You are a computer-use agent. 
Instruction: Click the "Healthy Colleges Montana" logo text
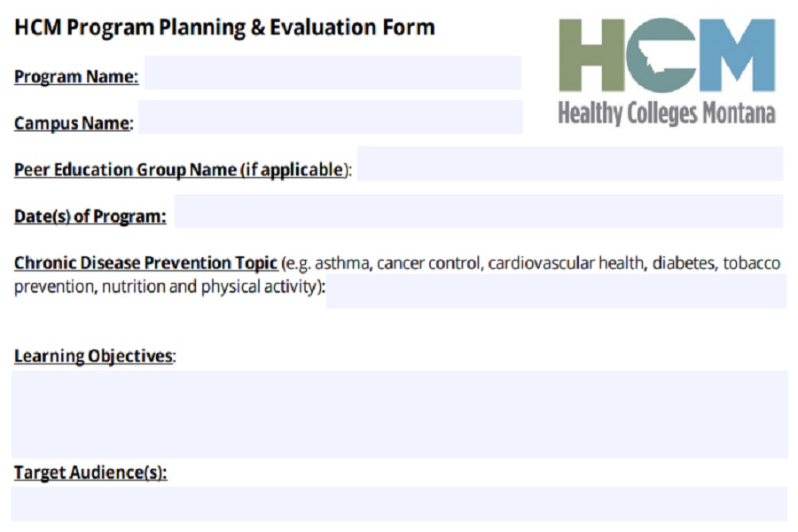(x=667, y=113)
